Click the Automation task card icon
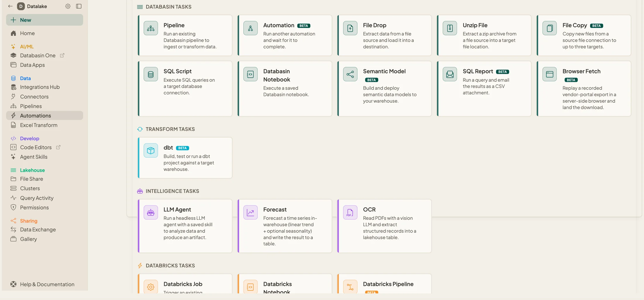 click(x=250, y=28)
